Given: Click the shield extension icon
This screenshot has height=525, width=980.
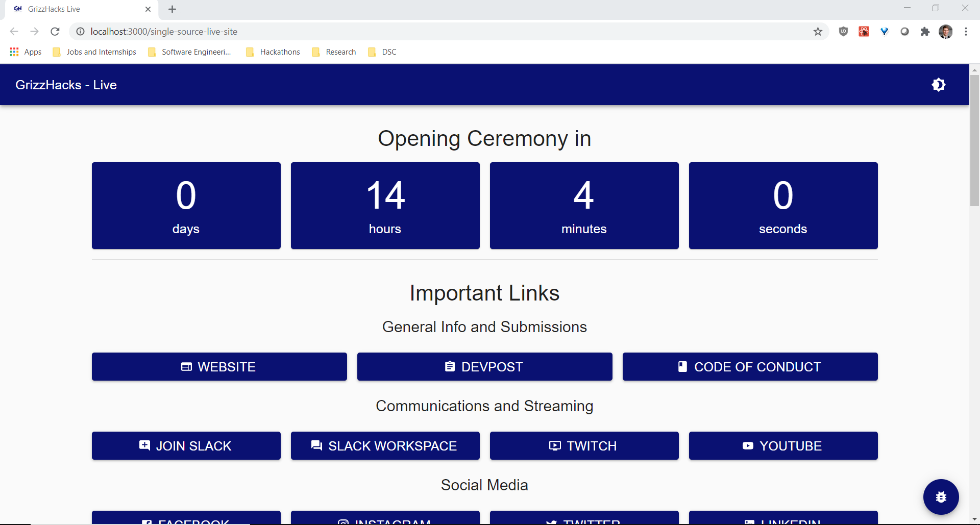Looking at the screenshot, I should tap(843, 32).
